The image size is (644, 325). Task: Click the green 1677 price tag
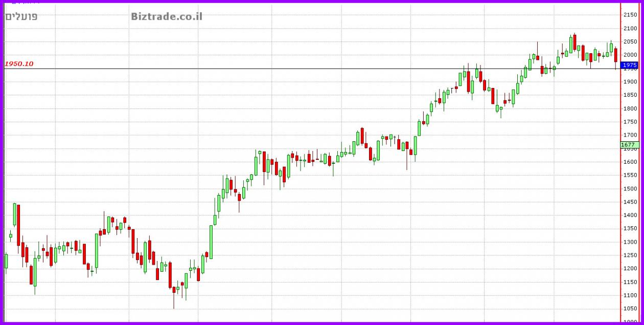pyautogui.click(x=629, y=145)
